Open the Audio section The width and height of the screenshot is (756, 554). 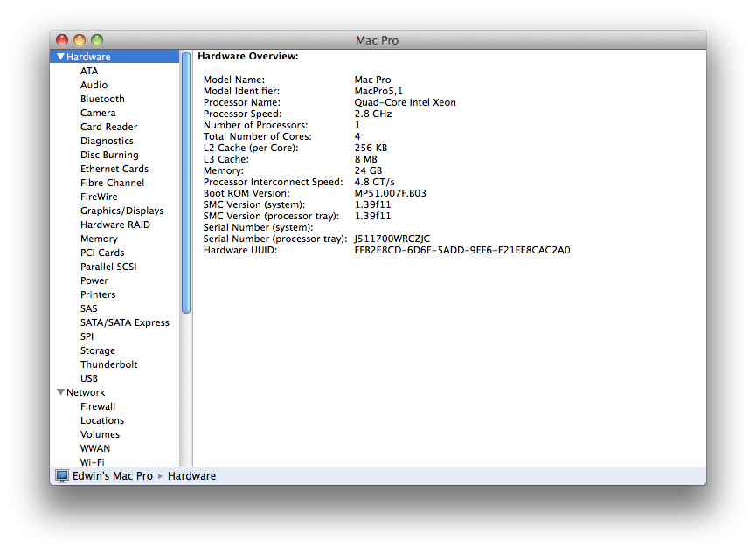(94, 85)
